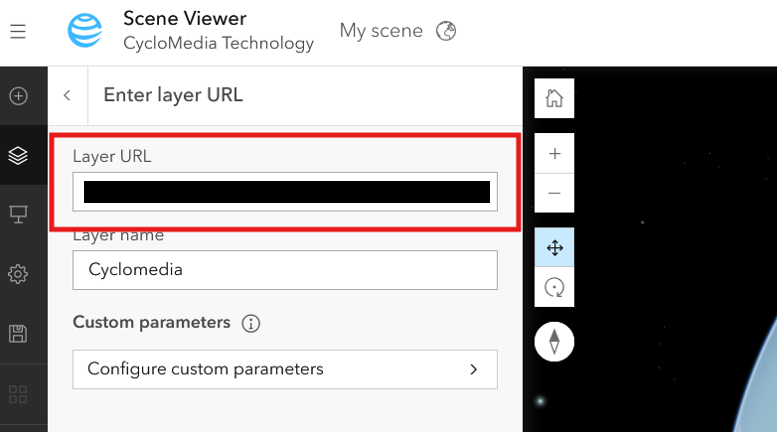Click the Home default view button

(554, 98)
